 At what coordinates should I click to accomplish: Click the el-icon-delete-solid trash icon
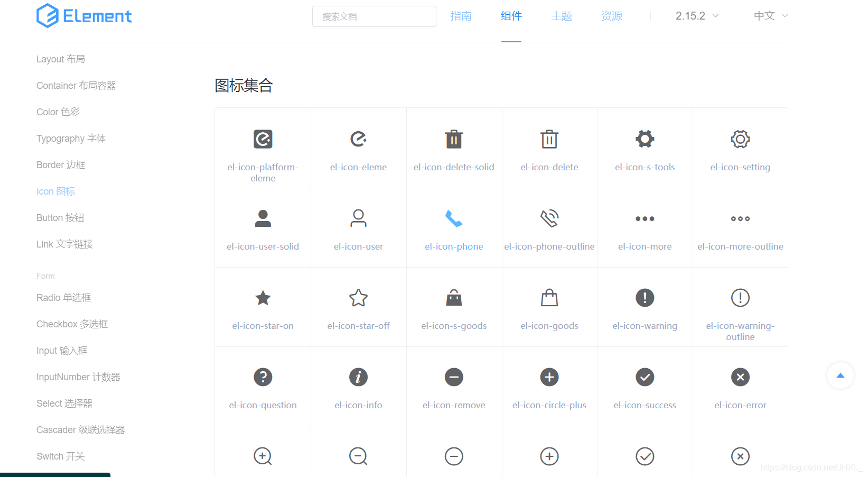454,139
